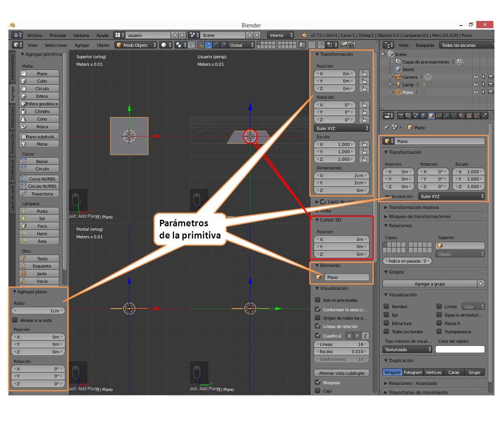
Task: Click the Índice en pasada field
Action: pyautogui.click(x=407, y=261)
